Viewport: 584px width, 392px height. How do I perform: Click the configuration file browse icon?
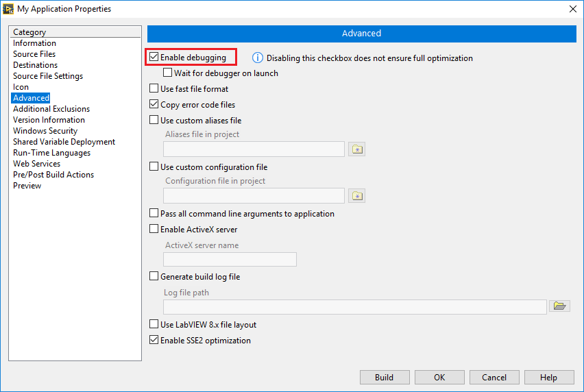click(x=356, y=196)
